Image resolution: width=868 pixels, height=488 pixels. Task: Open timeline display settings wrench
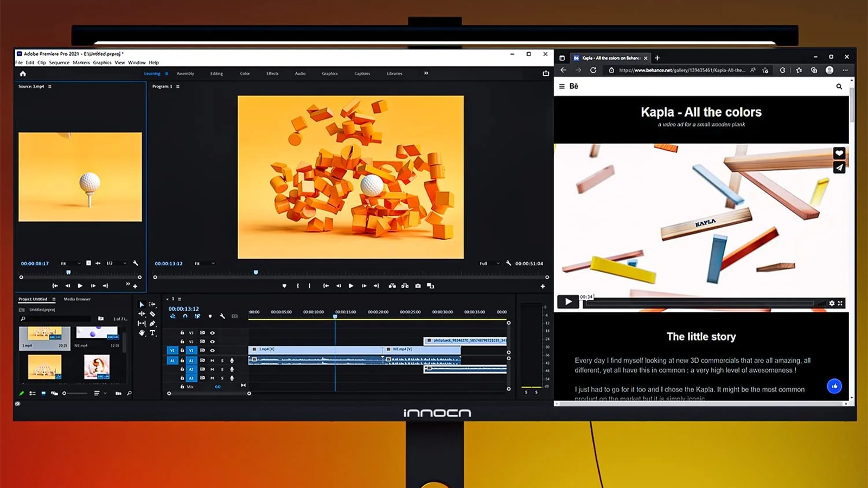222,316
